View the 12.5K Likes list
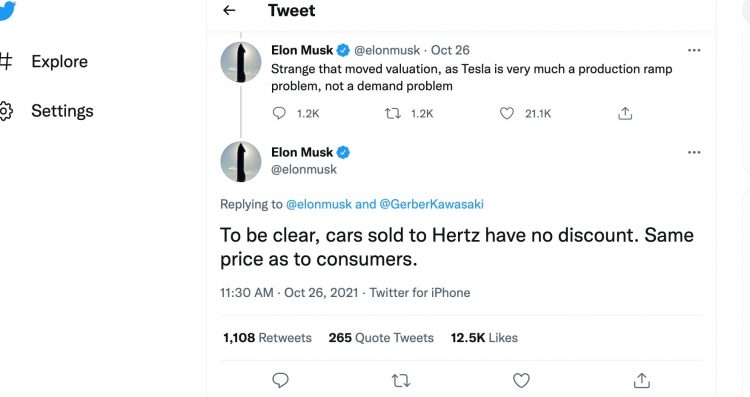Image resolution: width=750 pixels, height=397 pixels. (x=484, y=338)
